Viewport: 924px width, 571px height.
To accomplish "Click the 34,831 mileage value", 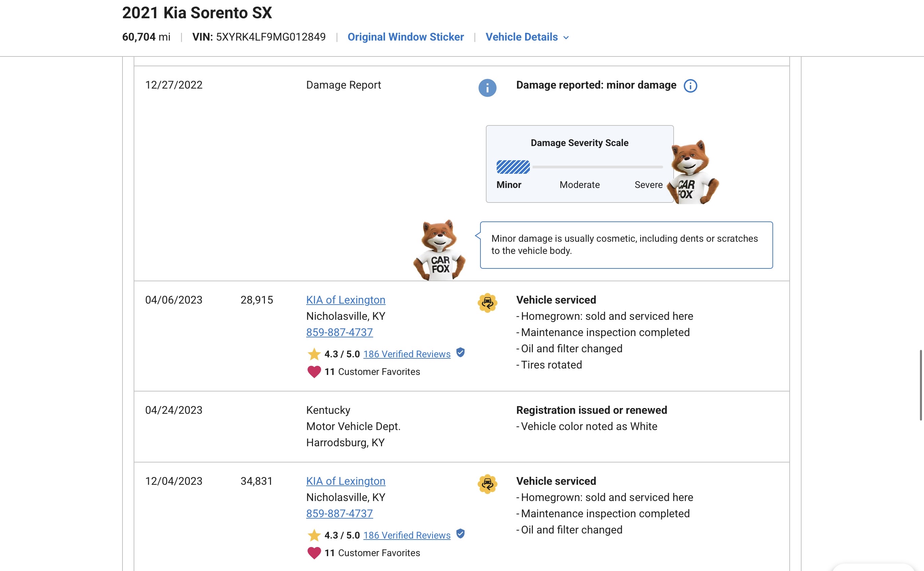I will pyautogui.click(x=256, y=481).
